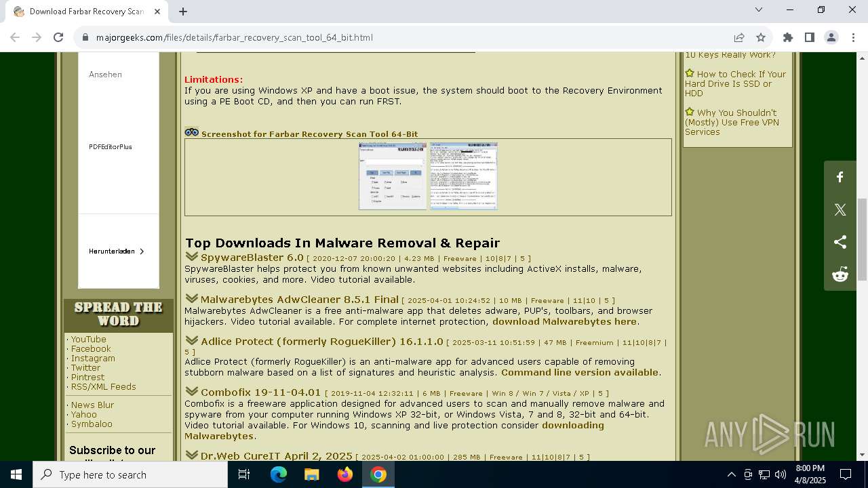
Task: Open the Windows Start menu
Action: pos(16,474)
